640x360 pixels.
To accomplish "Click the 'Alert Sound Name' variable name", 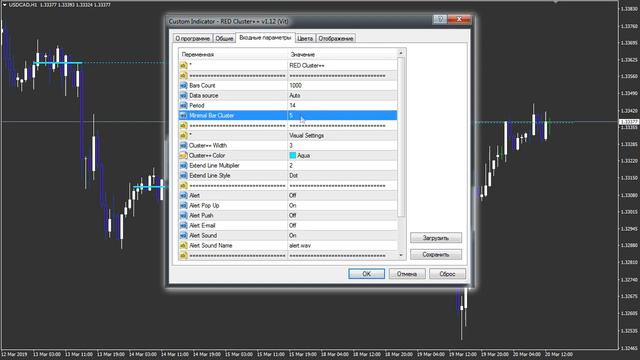I will tap(211, 245).
